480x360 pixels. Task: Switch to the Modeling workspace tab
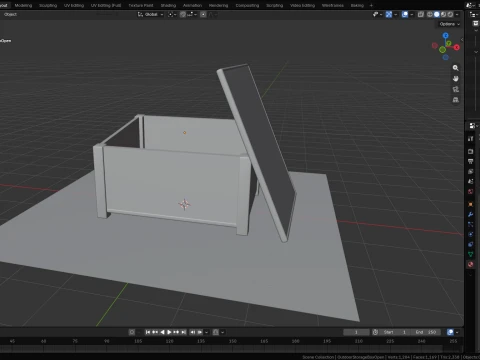[23, 5]
